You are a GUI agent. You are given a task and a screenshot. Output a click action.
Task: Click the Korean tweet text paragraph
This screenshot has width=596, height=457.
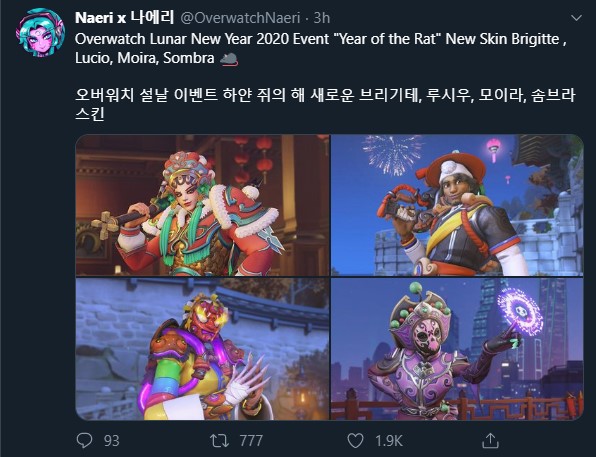click(325, 104)
